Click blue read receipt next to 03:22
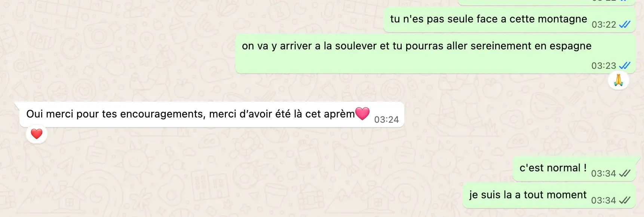644x217 pixels. [x=625, y=24]
